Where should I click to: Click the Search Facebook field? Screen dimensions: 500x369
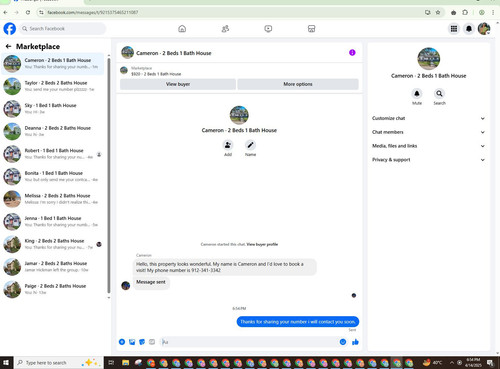62,29
